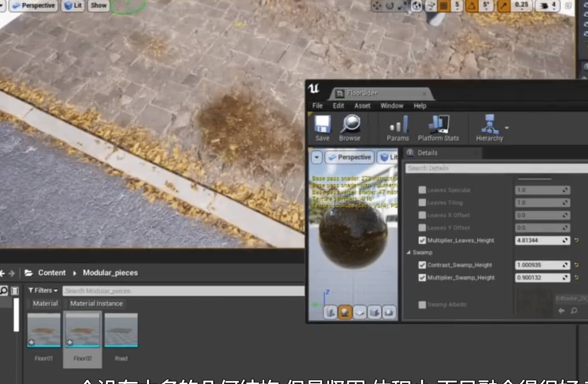
Task: Open rotation snap angle dropdown showing 5°
Action: tap(486, 5)
